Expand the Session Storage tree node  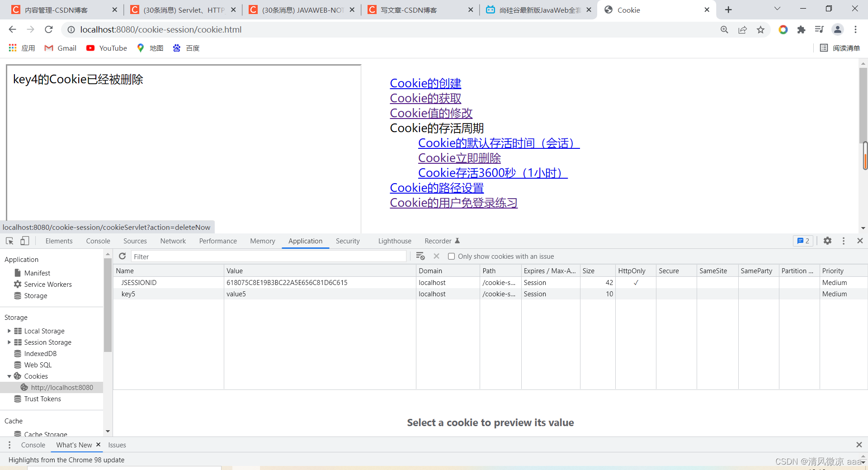9,342
